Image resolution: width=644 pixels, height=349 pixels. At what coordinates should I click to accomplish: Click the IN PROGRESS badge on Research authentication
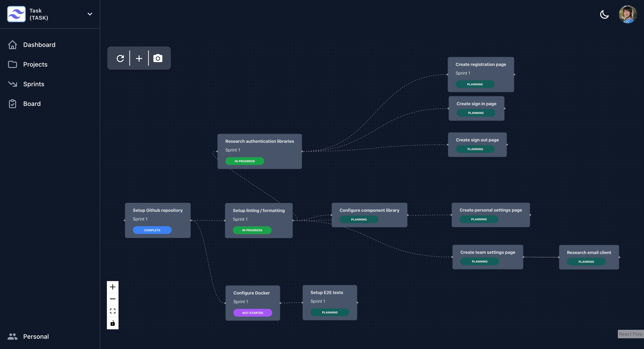pyautogui.click(x=245, y=161)
